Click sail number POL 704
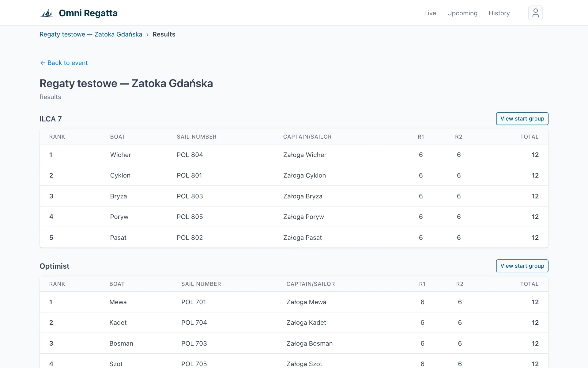Viewport: 588px width, 368px height. 194,323
